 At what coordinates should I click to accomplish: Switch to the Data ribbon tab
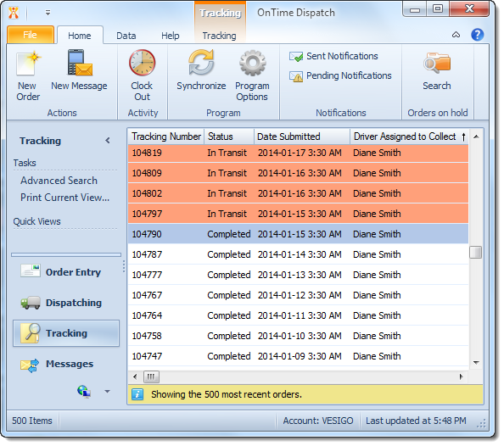126,36
